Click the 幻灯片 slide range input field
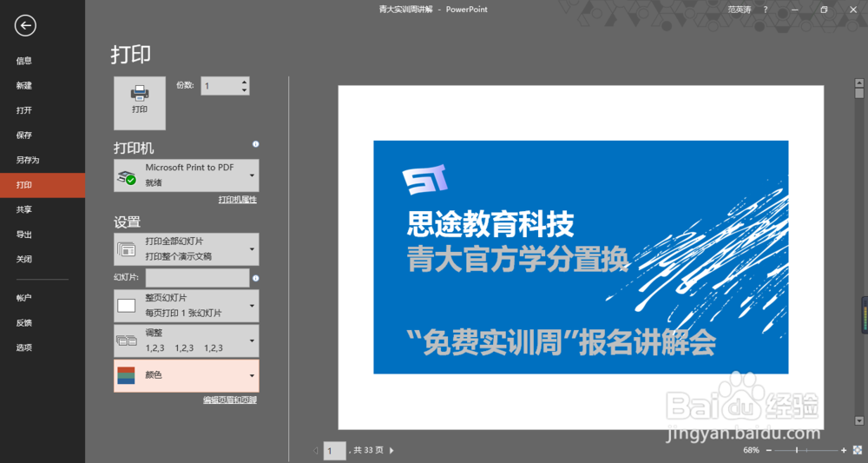 [x=197, y=278]
